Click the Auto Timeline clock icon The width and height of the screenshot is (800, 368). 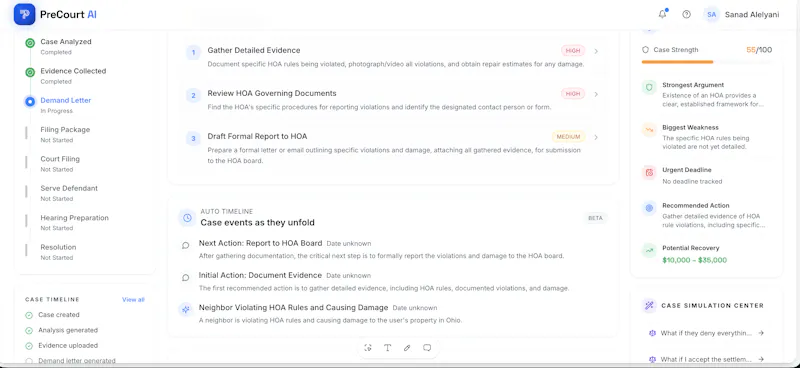187,218
